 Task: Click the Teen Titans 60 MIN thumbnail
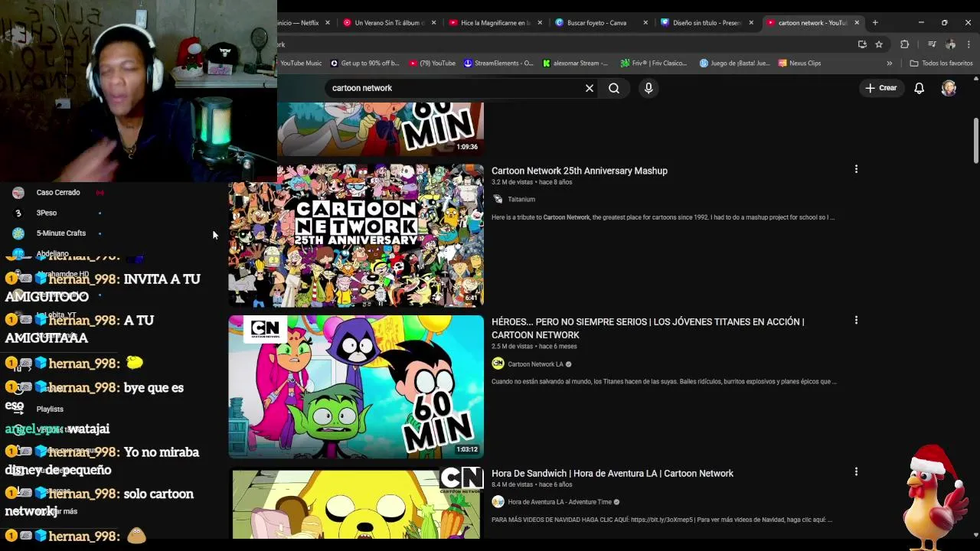tap(356, 386)
